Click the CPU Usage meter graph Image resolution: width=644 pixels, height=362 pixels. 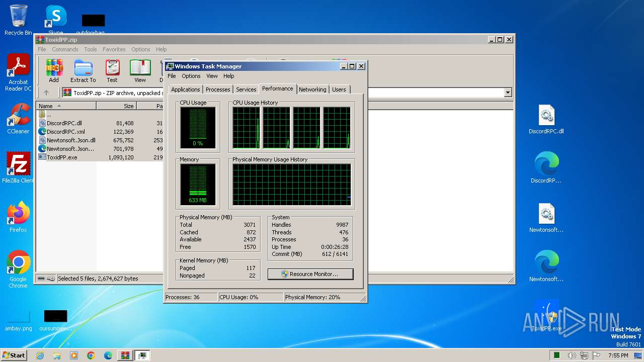[198, 128]
